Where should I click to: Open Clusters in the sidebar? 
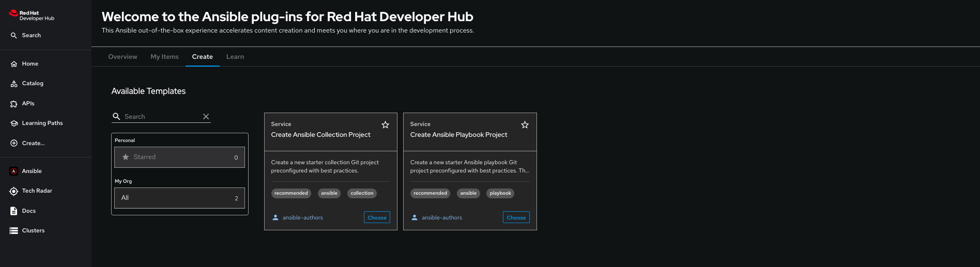coord(33,231)
